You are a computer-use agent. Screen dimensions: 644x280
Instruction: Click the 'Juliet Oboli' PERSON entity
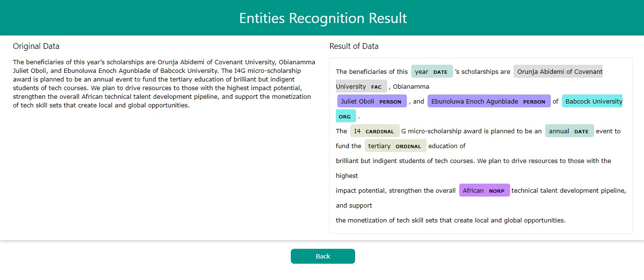[371, 102]
